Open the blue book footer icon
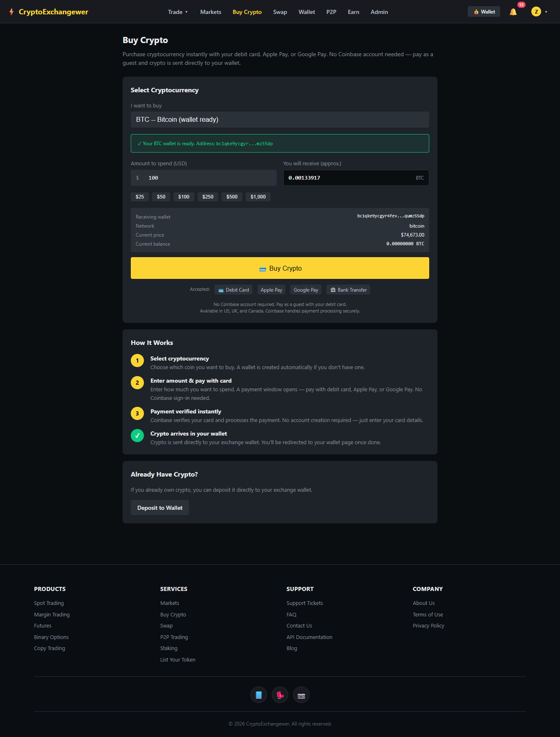Image resolution: width=560 pixels, height=737 pixels. tap(259, 695)
